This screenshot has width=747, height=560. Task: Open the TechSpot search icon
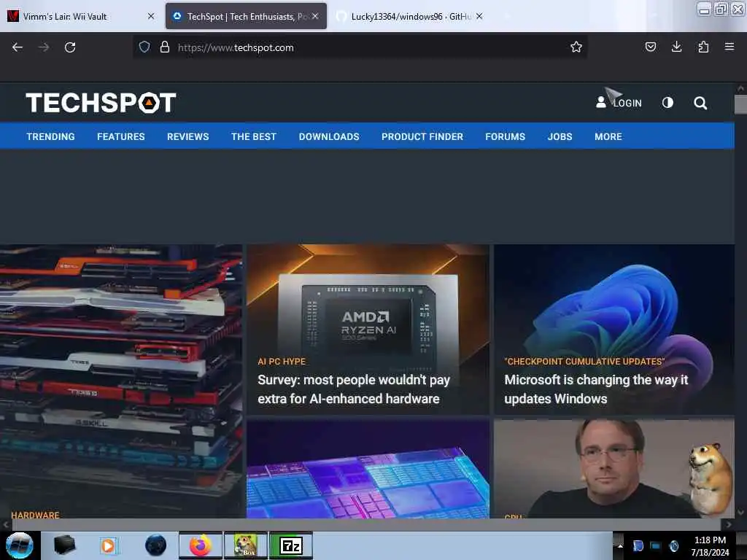click(700, 103)
